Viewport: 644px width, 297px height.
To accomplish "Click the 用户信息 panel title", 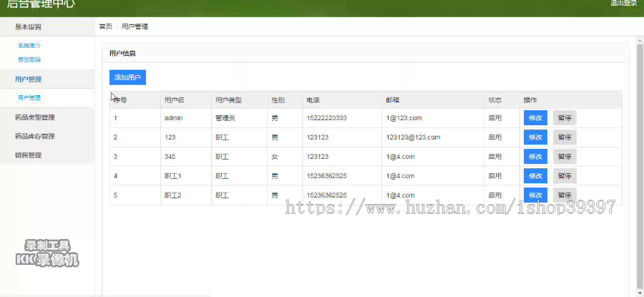I will pyautogui.click(x=123, y=54).
